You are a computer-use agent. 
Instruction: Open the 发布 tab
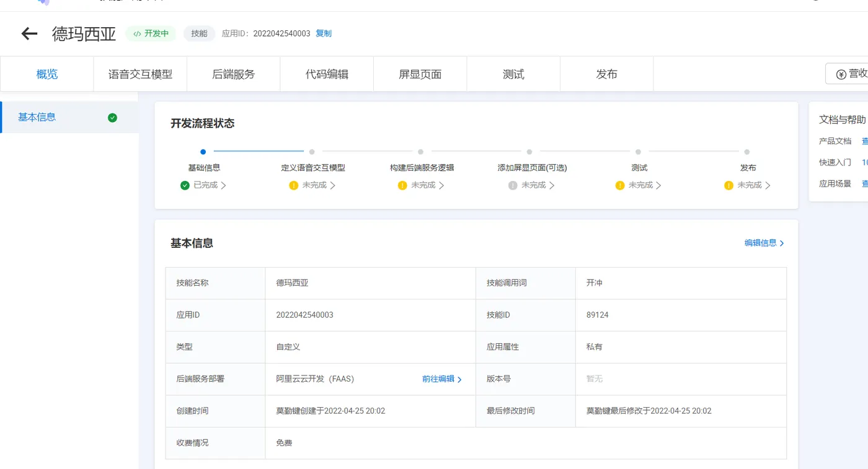click(607, 74)
